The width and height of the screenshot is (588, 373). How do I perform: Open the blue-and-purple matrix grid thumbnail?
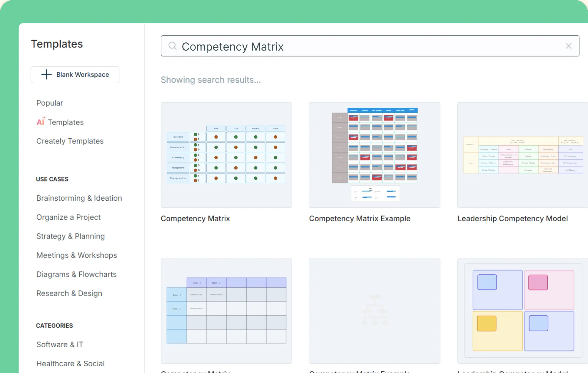(226, 311)
